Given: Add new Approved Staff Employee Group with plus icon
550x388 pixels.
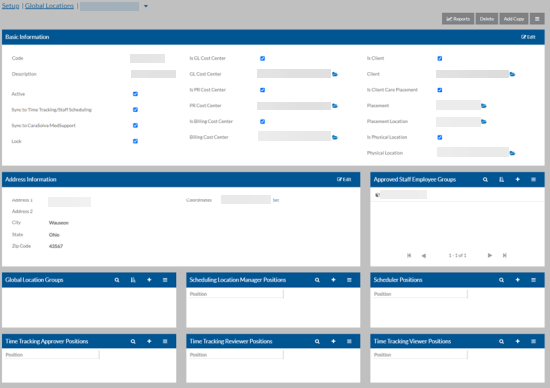Looking at the screenshot, I should [x=517, y=179].
